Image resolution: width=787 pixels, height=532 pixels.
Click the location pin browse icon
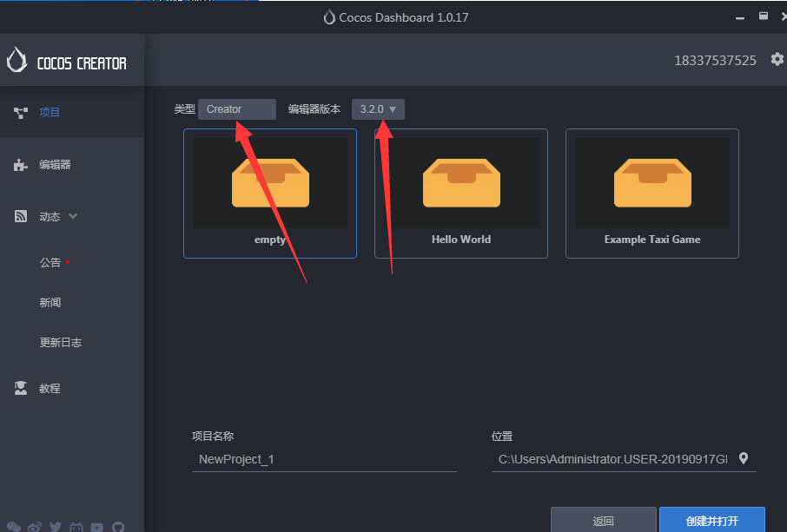(744, 458)
